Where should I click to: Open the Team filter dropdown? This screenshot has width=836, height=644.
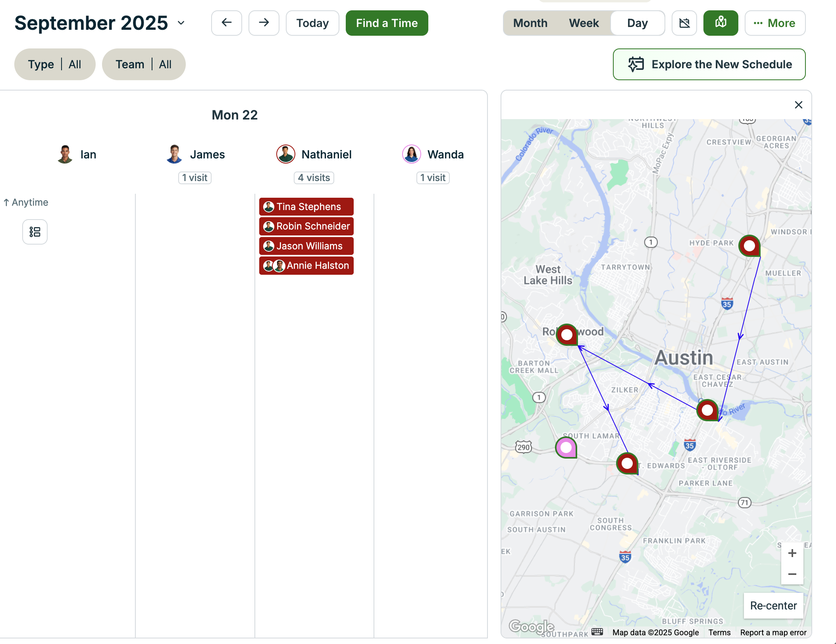(143, 64)
